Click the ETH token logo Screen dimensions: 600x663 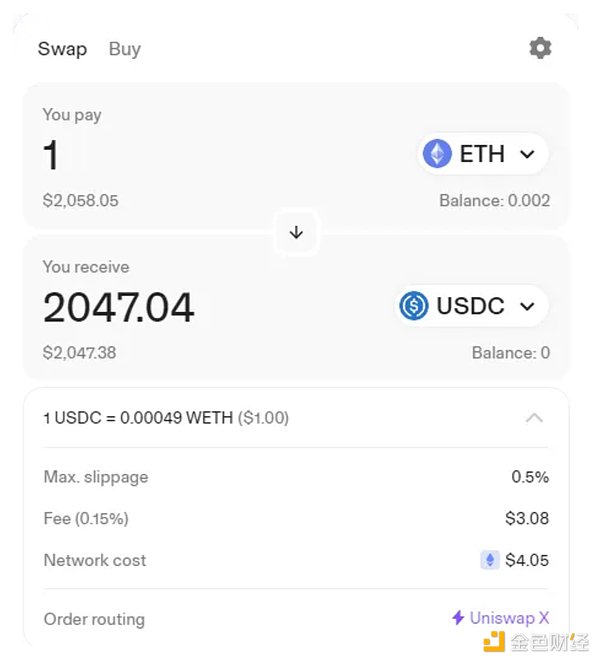coord(437,154)
